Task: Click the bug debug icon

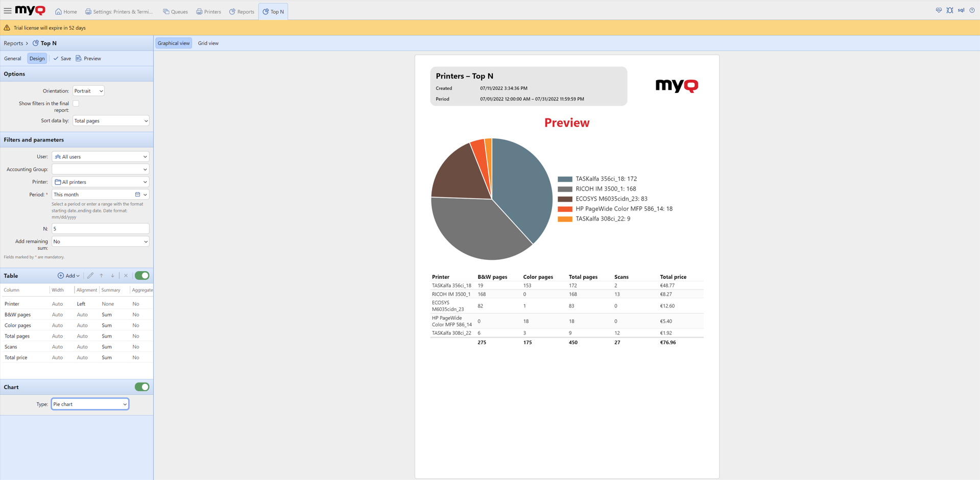Action: [950, 10]
